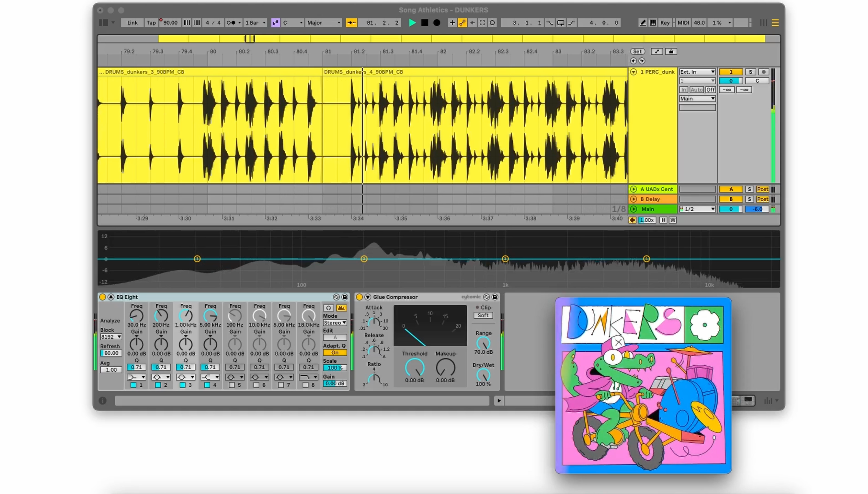The width and height of the screenshot is (868, 494).
Task: Open the quantization 1 Bar dropdown
Action: coord(256,23)
